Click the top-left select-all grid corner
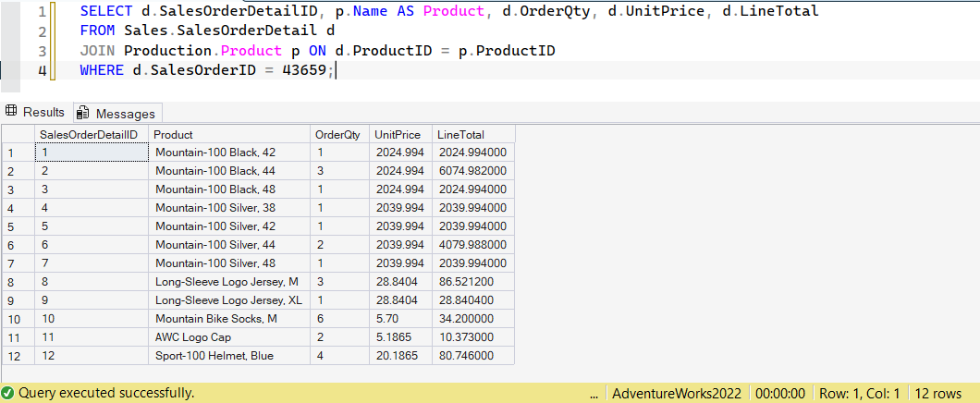980x403 pixels. coord(18,134)
